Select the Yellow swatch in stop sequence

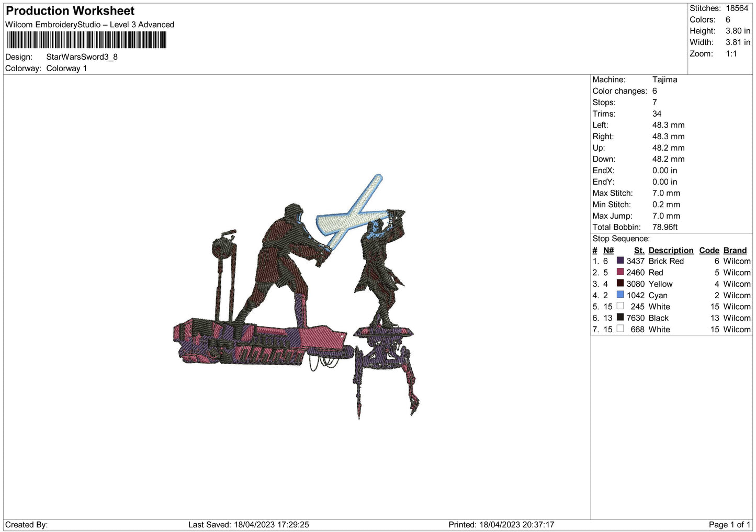620,284
